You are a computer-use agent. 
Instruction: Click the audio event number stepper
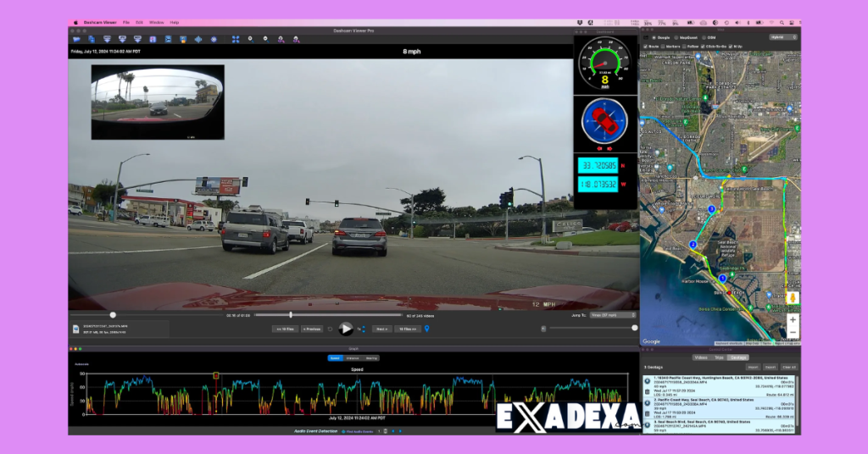click(x=386, y=431)
